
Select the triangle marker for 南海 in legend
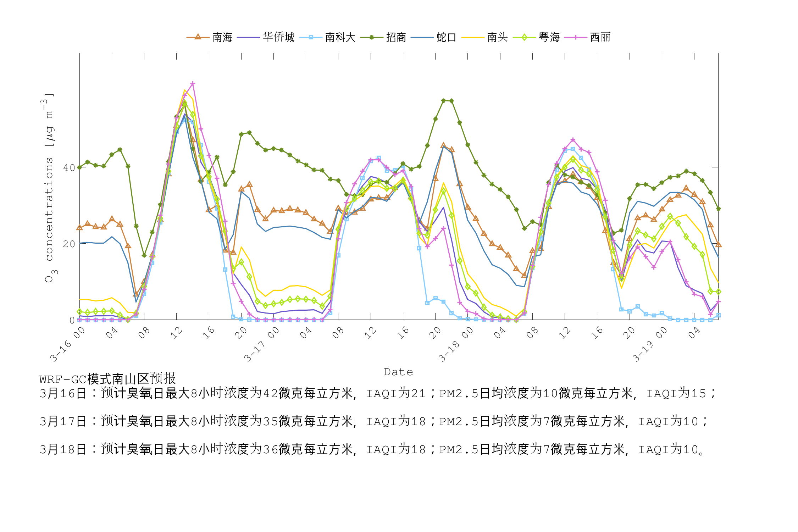pos(197,37)
